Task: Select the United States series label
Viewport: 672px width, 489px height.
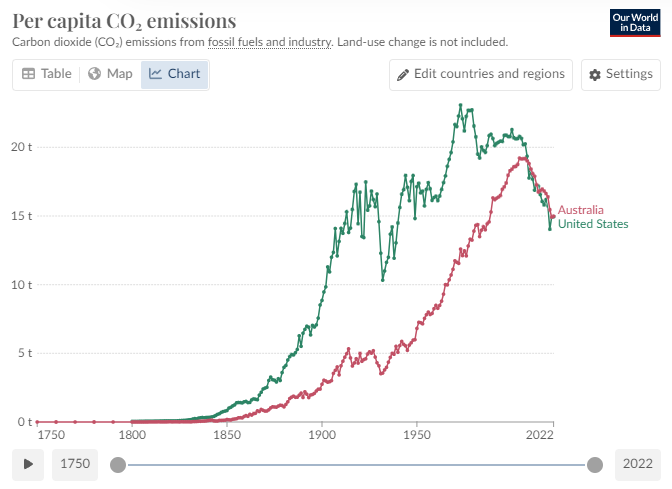Action: pos(593,224)
